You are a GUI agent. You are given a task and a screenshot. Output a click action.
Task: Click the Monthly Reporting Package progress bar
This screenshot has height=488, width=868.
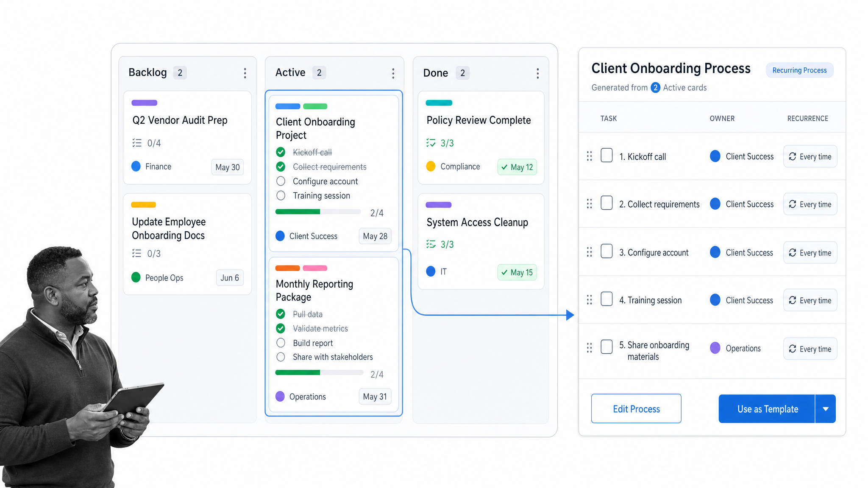tap(319, 373)
